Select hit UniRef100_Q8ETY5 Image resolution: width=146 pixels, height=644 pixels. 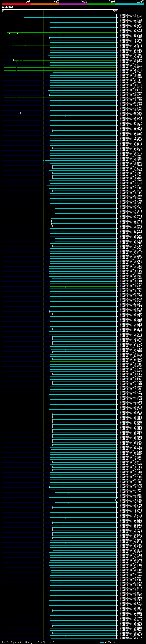[x=131, y=593]
